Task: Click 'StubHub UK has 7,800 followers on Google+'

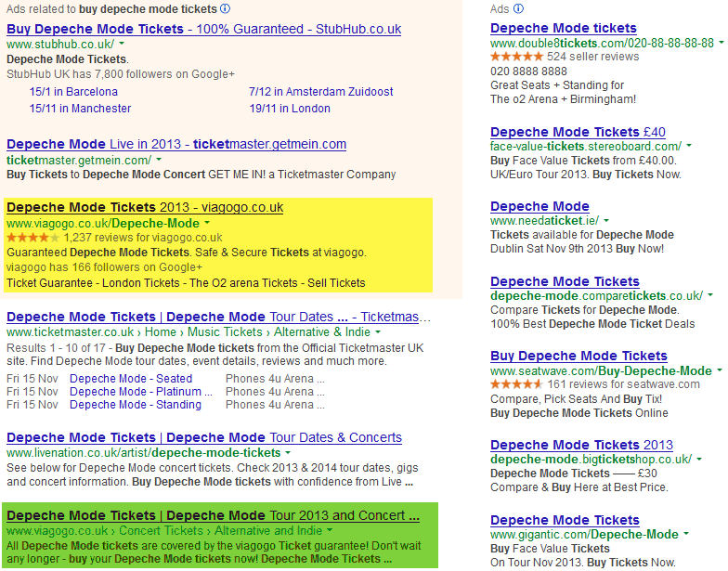Action: click(121, 74)
